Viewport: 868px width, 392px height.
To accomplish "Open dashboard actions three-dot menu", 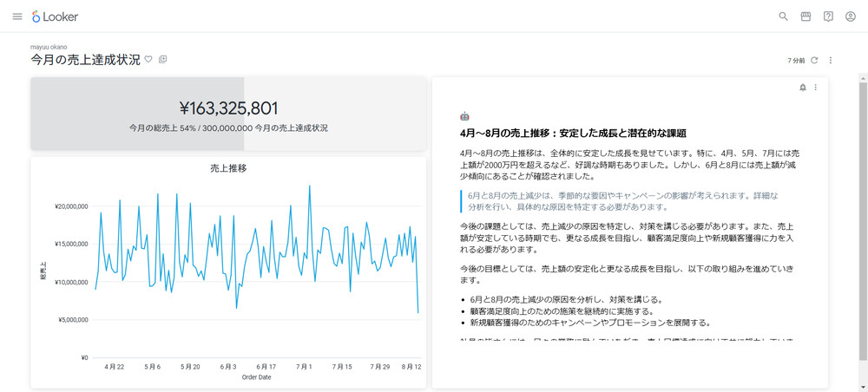I will pyautogui.click(x=831, y=61).
